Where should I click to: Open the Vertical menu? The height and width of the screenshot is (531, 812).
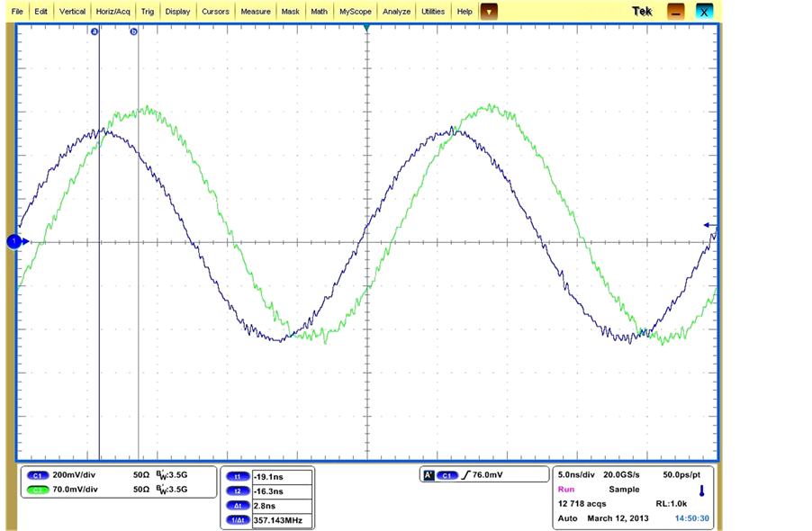coord(72,12)
